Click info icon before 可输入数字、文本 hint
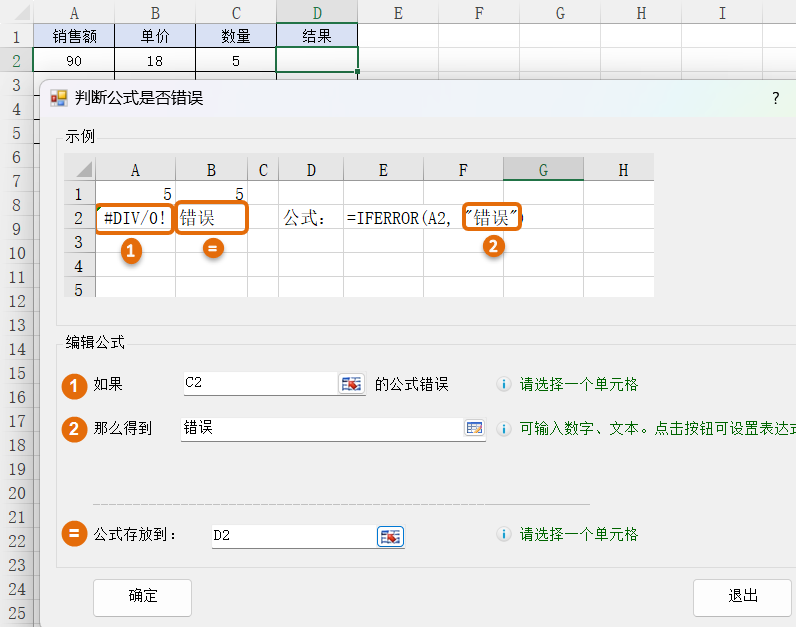This screenshot has width=796, height=627. (504, 428)
